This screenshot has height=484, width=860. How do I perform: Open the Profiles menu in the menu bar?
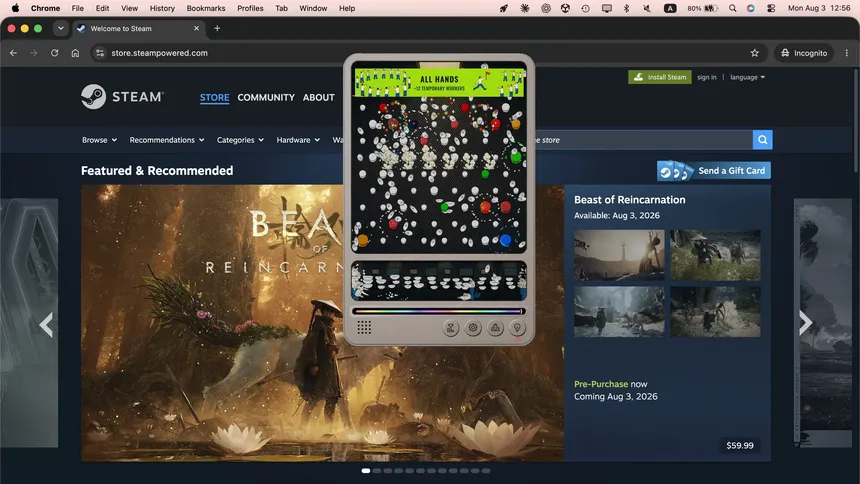coord(250,8)
